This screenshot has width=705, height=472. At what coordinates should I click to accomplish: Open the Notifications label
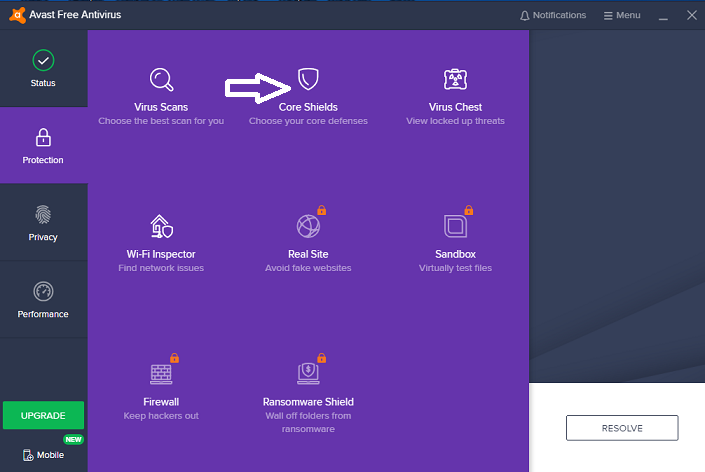[559, 15]
